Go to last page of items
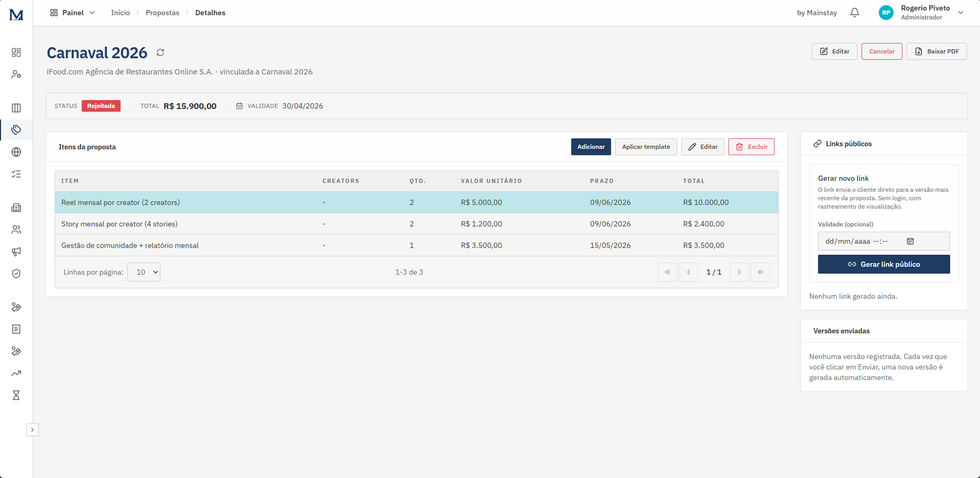This screenshot has height=478, width=980. pyautogui.click(x=760, y=272)
